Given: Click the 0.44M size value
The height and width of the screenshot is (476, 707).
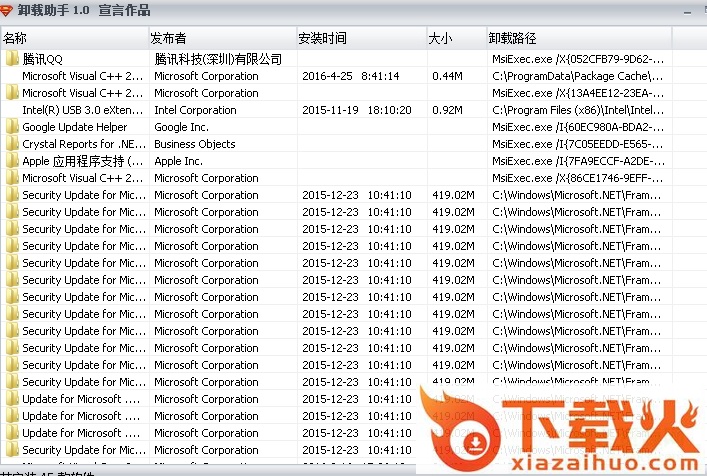Looking at the screenshot, I should click(x=447, y=76).
